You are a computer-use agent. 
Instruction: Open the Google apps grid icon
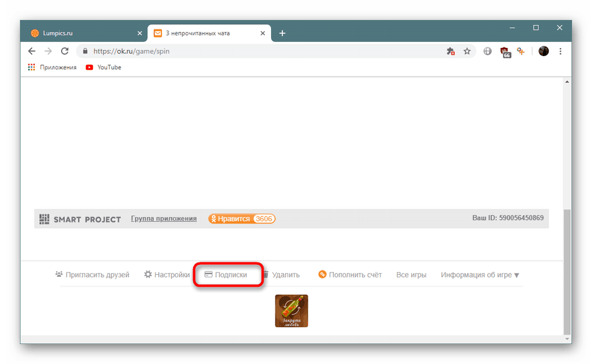pyautogui.click(x=31, y=67)
